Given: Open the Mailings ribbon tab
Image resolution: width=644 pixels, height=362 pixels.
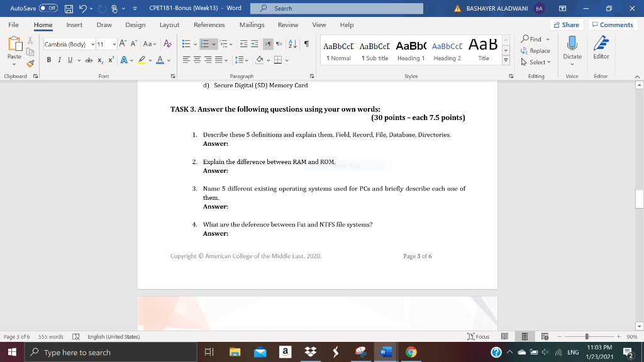Looking at the screenshot, I should (252, 25).
